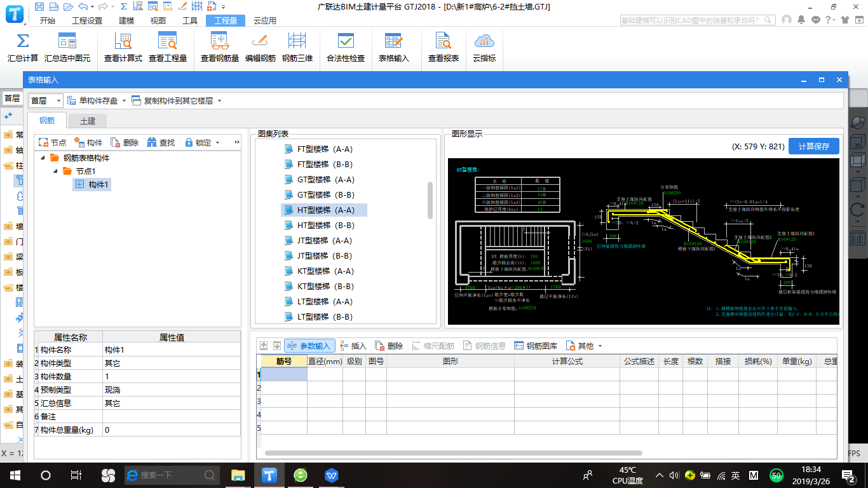Open 查看工程量 tool
The width and height of the screenshot is (868, 488).
168,48
